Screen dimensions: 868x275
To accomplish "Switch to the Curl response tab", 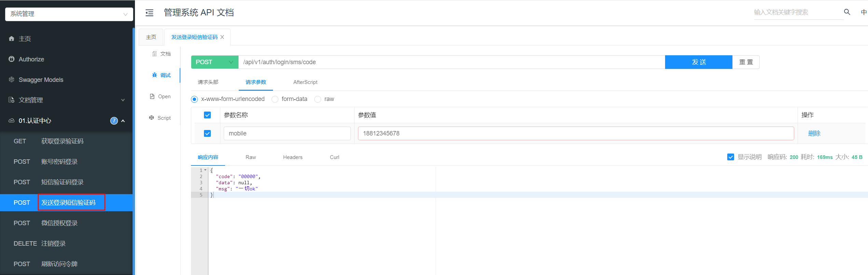I will [334, 157].
